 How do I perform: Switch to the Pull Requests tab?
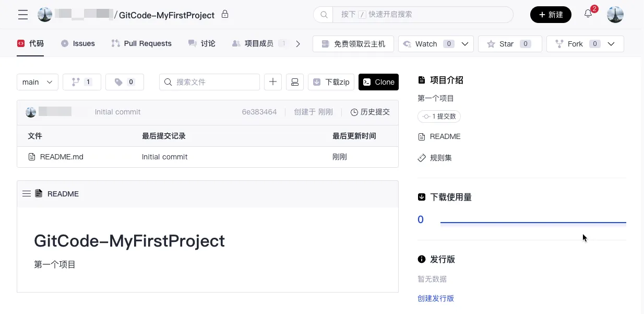tap(141, 43)
